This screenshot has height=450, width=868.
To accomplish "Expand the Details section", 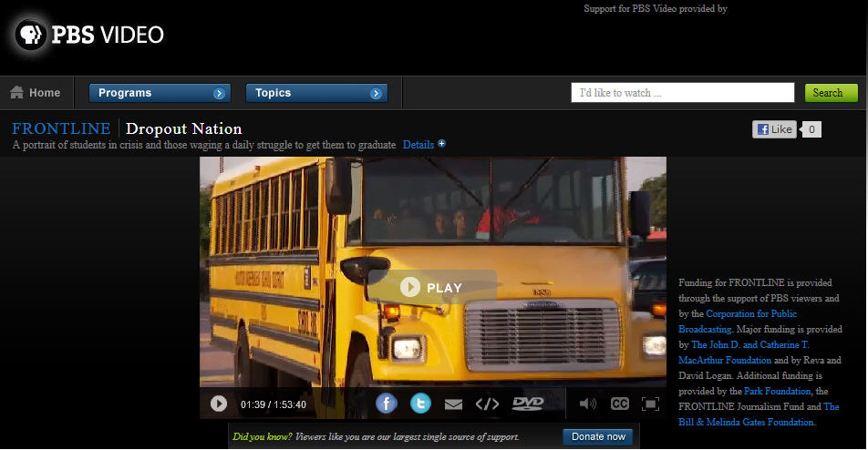I will click(x=424, y=144).
